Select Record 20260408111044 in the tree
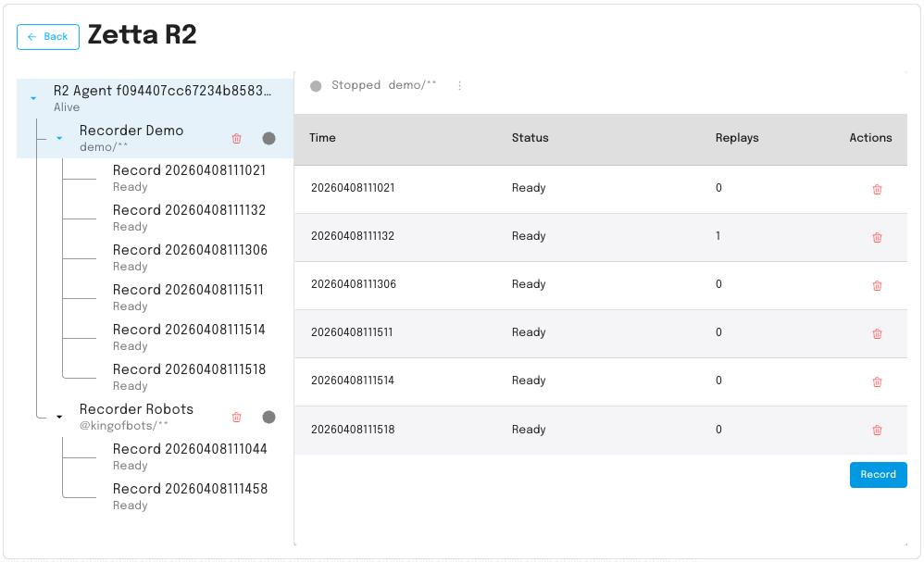Screen dimensions: 924x562 click(190, 456)
